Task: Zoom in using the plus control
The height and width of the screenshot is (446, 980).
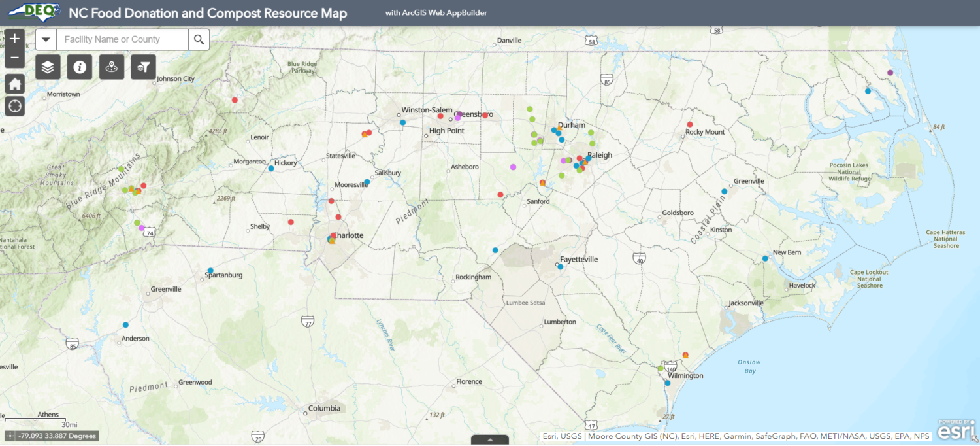Action: tap(14, 38)
